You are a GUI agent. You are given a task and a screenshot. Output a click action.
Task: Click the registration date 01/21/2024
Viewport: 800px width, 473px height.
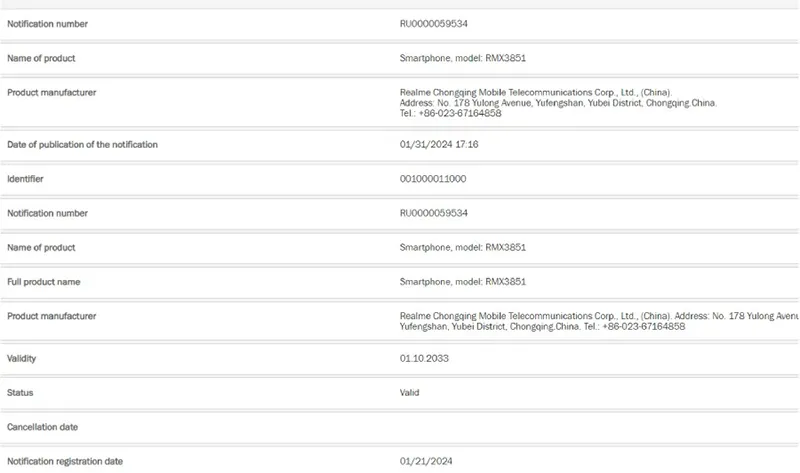426,461
